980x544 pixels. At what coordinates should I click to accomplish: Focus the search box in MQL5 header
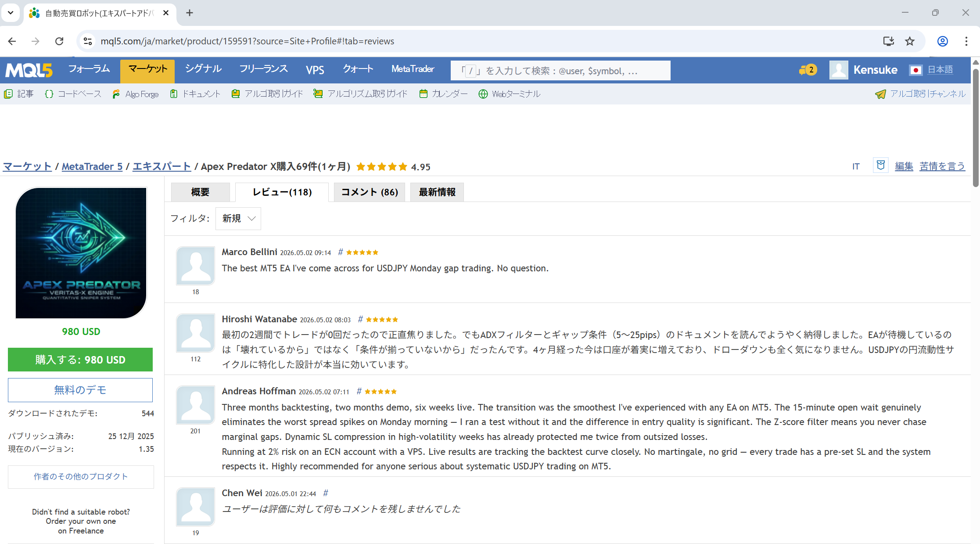coord(560,71)
